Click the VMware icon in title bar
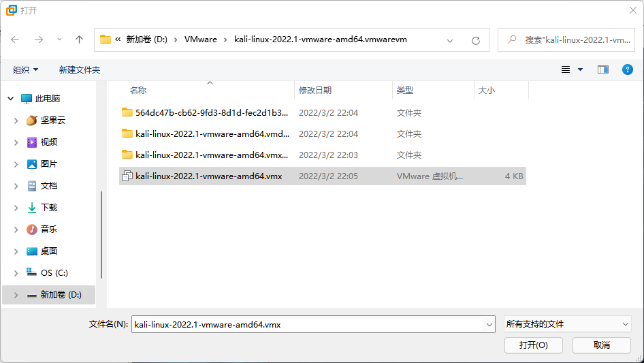Viewport: 644px width, 363px height. pyautogui.click(x=12, y=10)
